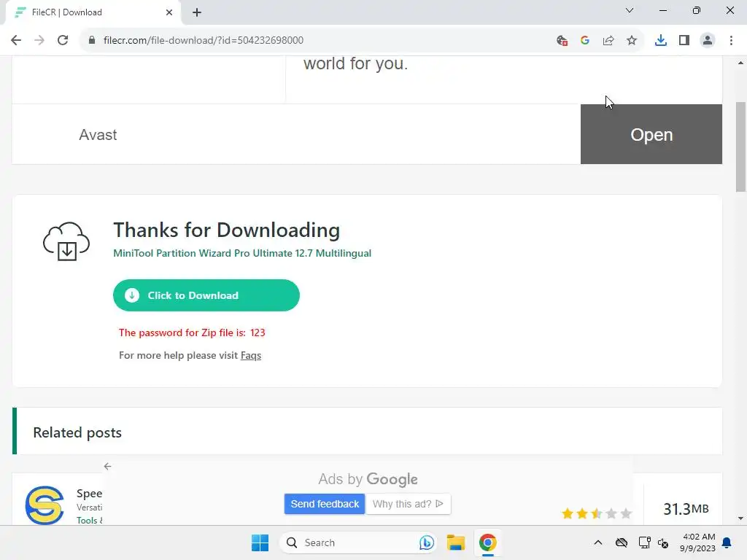Open the cookie blocked indicator icon
The height and width of the screenshot is (560, 747).
[x=562, y=41]
